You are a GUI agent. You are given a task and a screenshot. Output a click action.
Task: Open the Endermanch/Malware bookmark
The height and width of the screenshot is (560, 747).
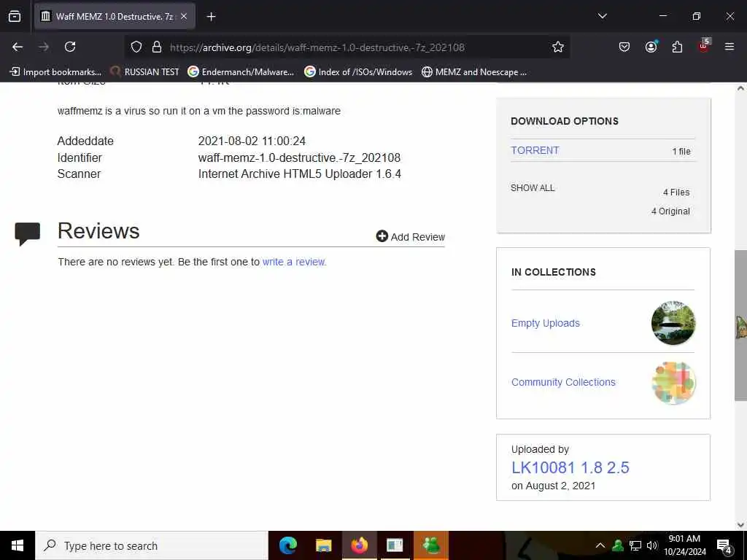[x=241, y=72]
